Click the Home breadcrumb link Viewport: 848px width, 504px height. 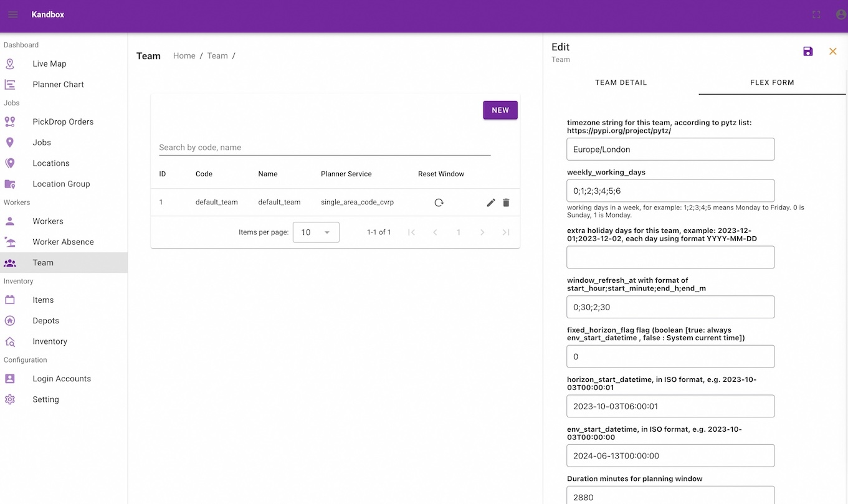(184, 56)
